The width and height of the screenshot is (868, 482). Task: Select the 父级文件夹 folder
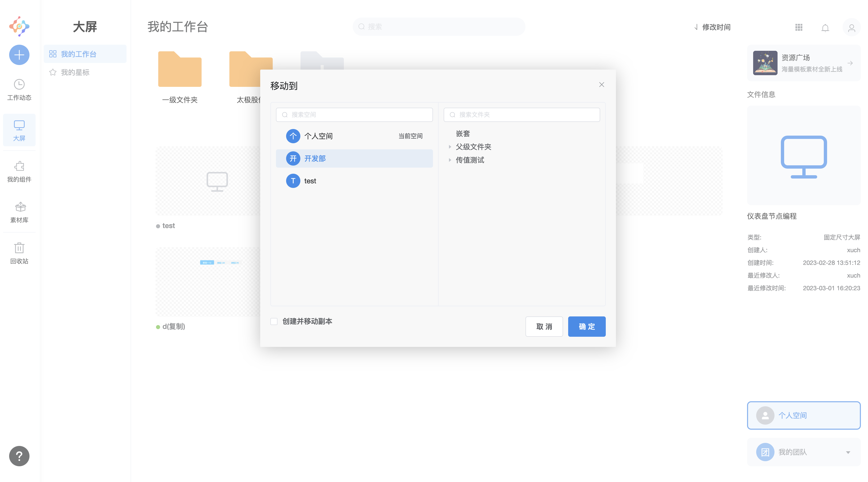pyautogui.click(x=473, y=147)
